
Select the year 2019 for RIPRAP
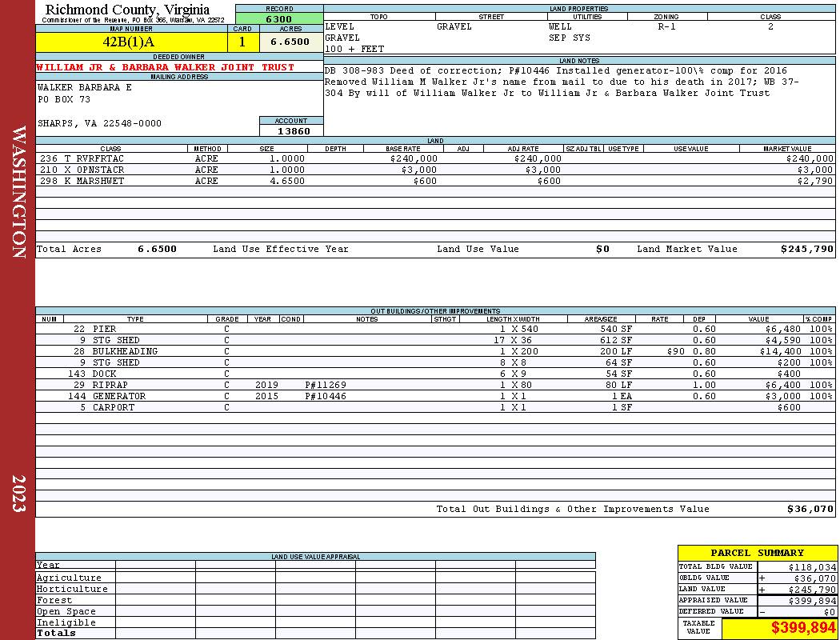point(266,386)
